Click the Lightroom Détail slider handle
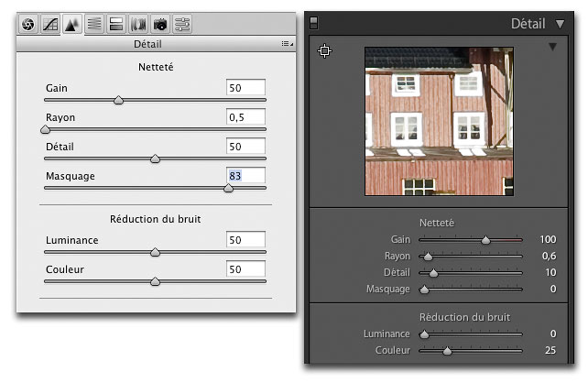This screenshot has height=383, width=588. click(433, 273)
